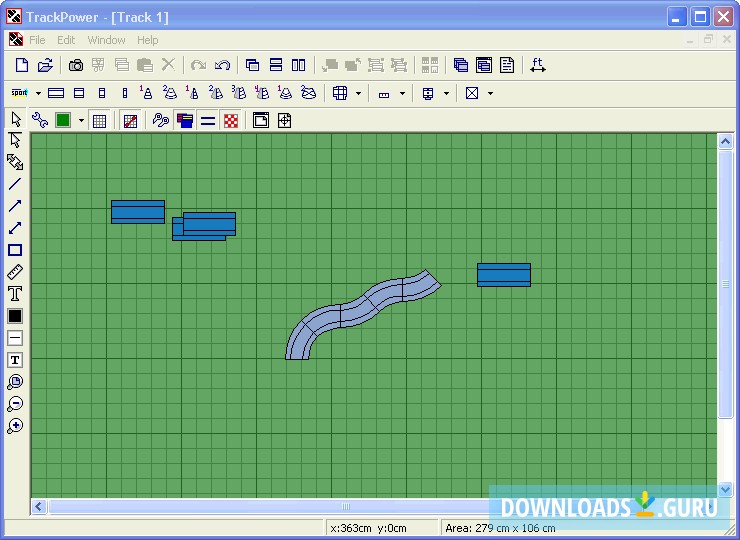The width and height of the screenshot is (740, 540).
Task: Click the keys icon in toolbar
Action: [x=161, y=120]
